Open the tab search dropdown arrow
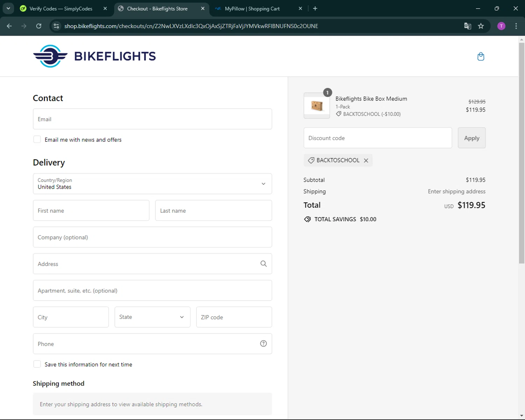Screen dimensions: 525x420 8,8
